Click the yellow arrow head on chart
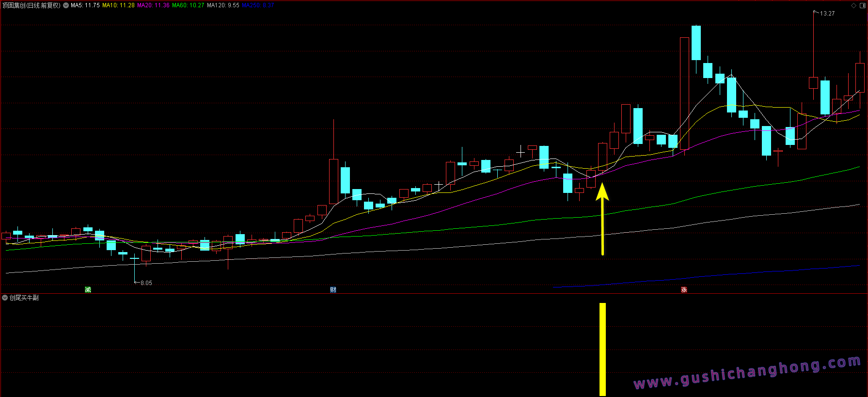868x397 pixels. [602, 191]
